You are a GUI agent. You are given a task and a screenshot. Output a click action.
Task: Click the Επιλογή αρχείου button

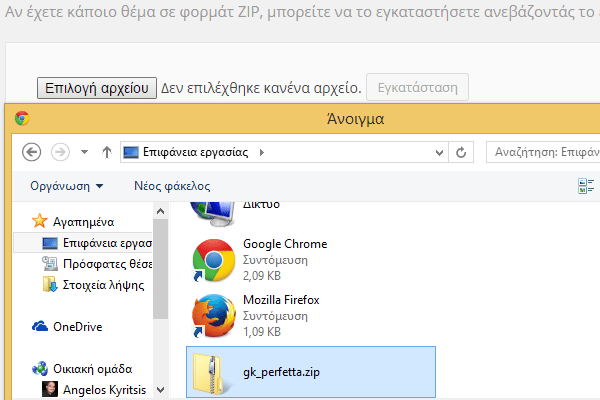(x=97, y=88)
